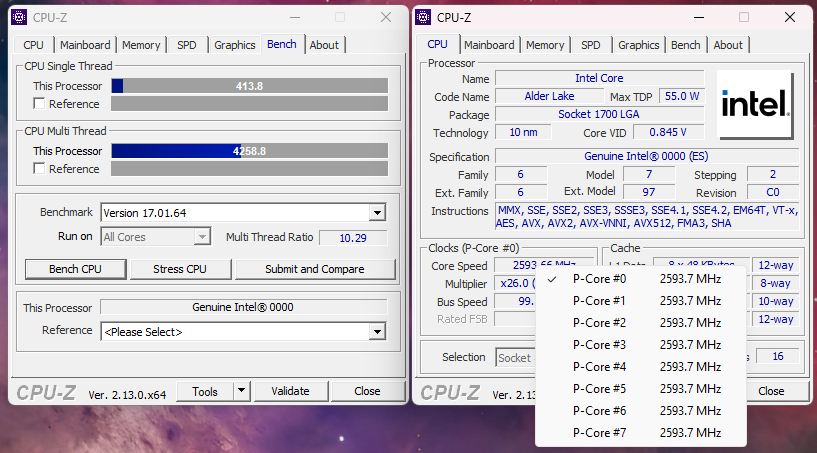This screenshot has width=817, height=453.
Task: Click This Processor field Genuine Intel 0000
Action: point(243,307)
